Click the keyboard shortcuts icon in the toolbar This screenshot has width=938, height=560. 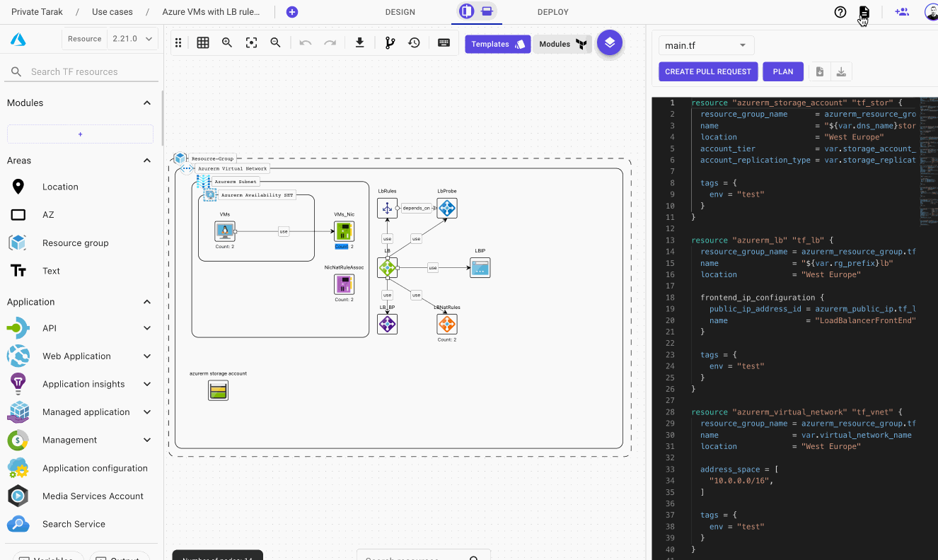coord(444,43)
